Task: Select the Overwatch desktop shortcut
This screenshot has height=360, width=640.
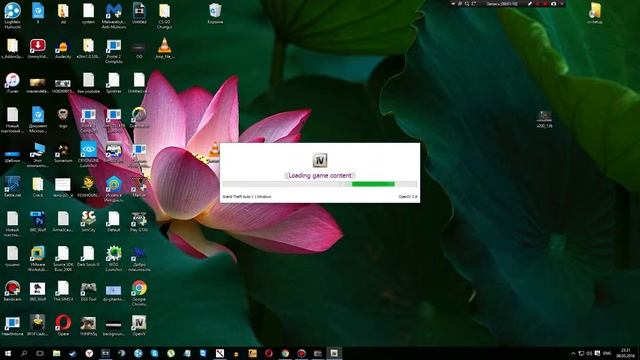Action: pos(139,118)
